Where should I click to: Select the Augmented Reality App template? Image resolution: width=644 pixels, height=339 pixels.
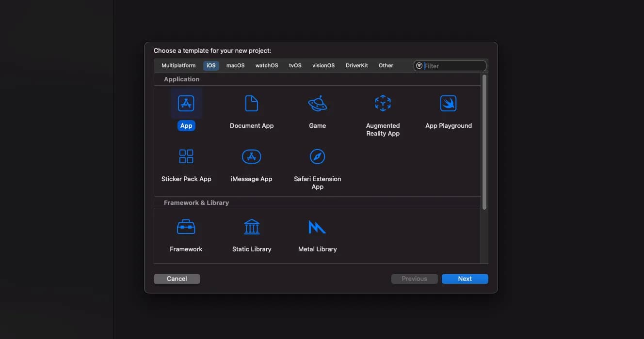click(x=383, y=104)
